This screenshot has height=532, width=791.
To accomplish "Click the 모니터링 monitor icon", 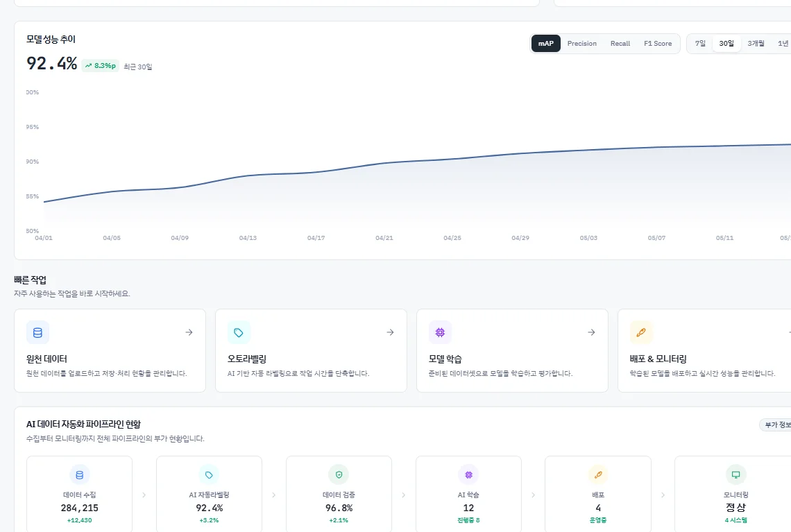I will [736, 475].
